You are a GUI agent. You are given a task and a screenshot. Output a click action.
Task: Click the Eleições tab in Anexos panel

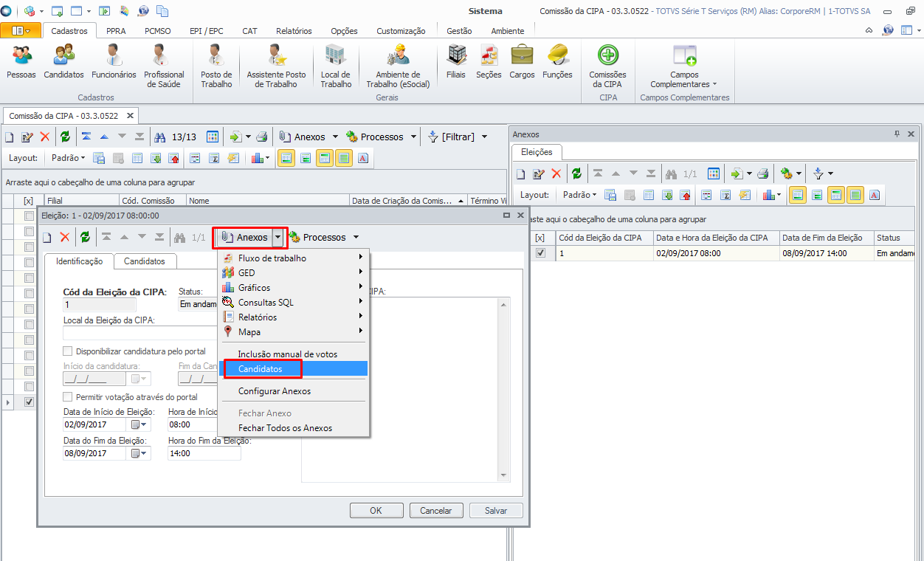tap(537, 152)
